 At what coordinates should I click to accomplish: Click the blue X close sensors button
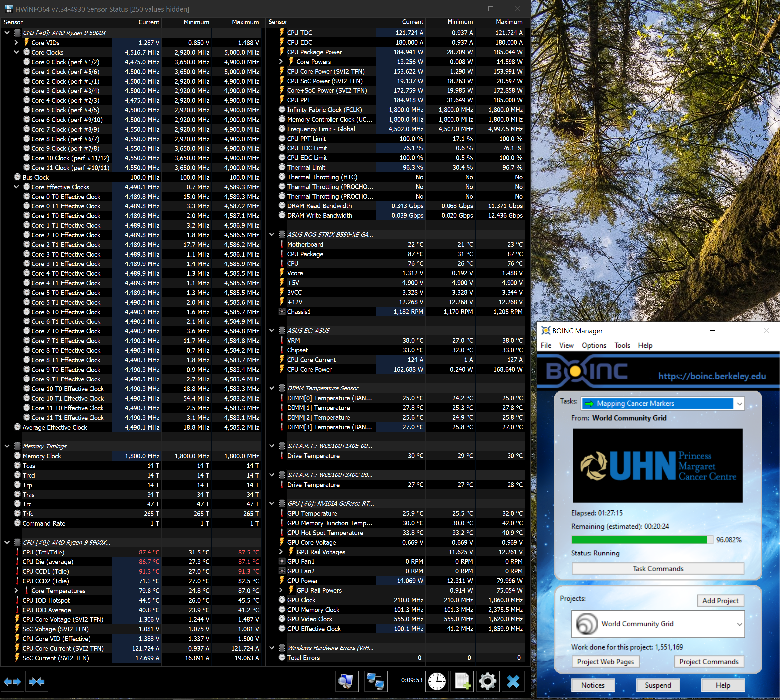coord(513,681)
